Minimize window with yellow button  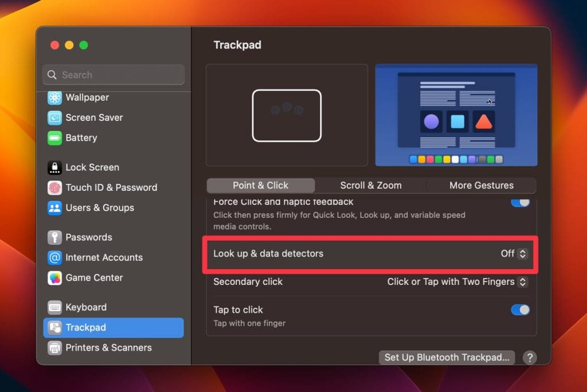pyautogui.click(x=69, y=45)
